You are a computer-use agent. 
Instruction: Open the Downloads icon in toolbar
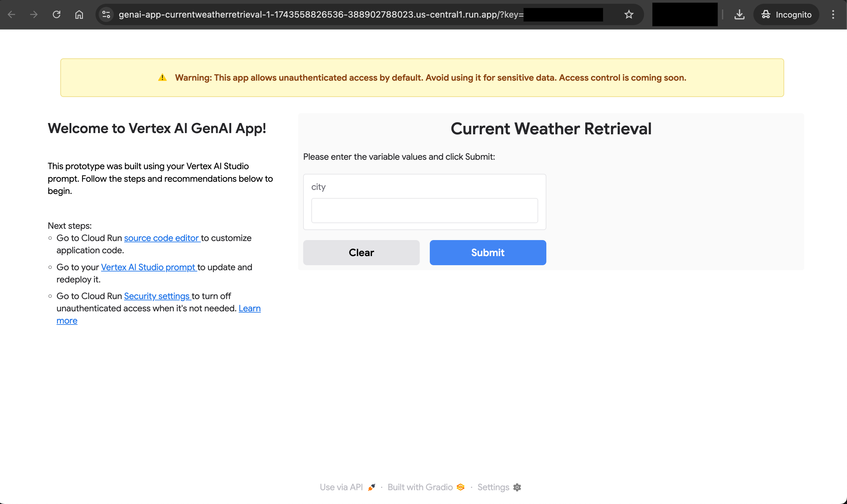coord(740,14)
